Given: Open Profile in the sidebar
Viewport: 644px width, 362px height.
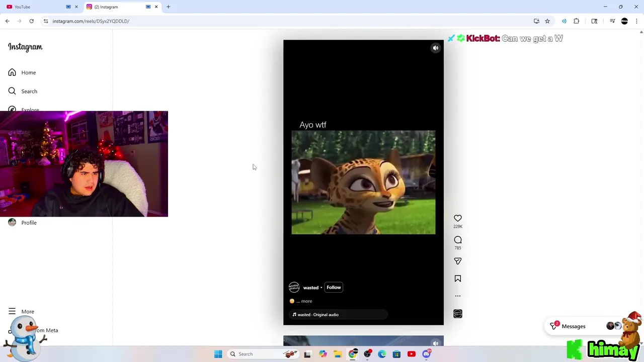Looking at the screenshot, I should pyautogui.click(x=23, y=223).
